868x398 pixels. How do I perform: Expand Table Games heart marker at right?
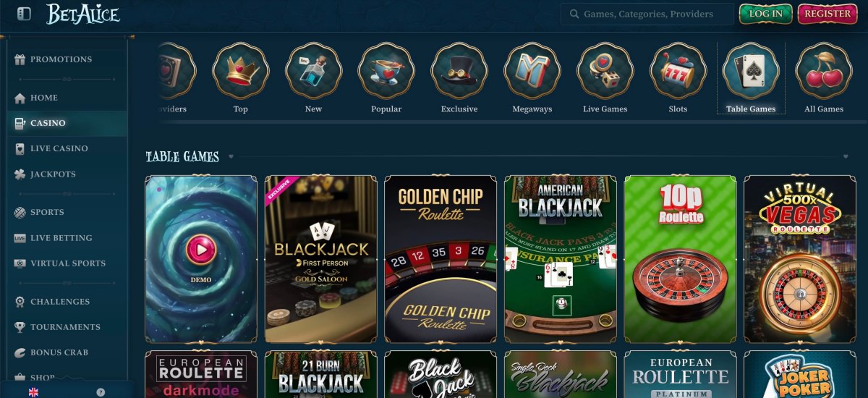click(x=846, y=156)
